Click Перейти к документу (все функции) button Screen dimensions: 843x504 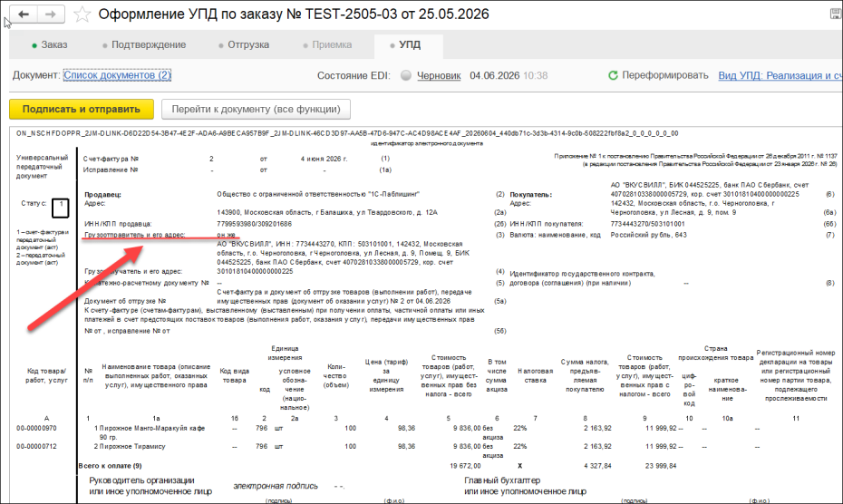[256, 109]
